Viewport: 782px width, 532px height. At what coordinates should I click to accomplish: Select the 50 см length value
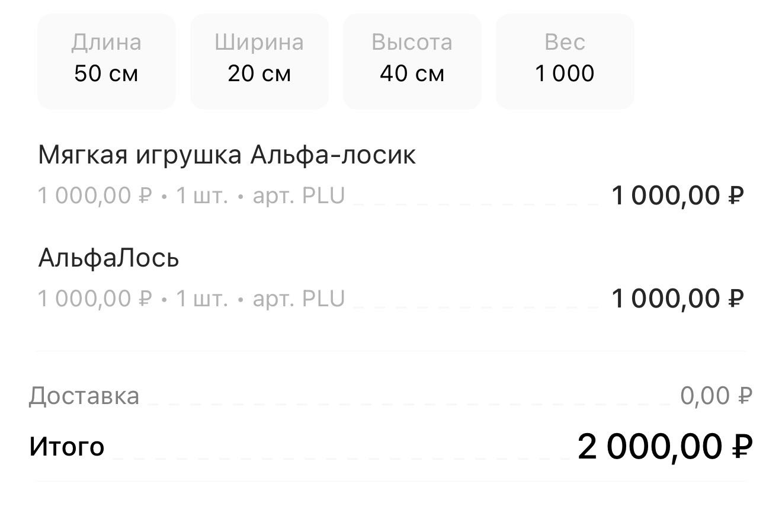pyautogui.click(x=106, y=73)
